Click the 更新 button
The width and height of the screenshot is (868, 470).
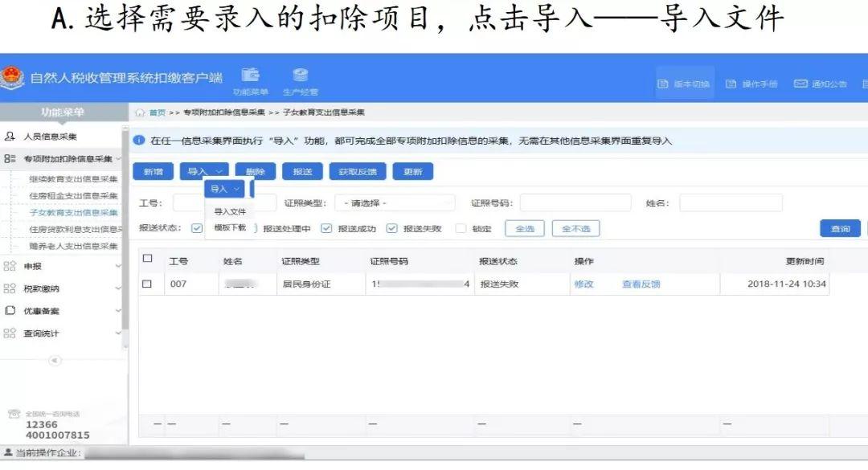(413, 172)
